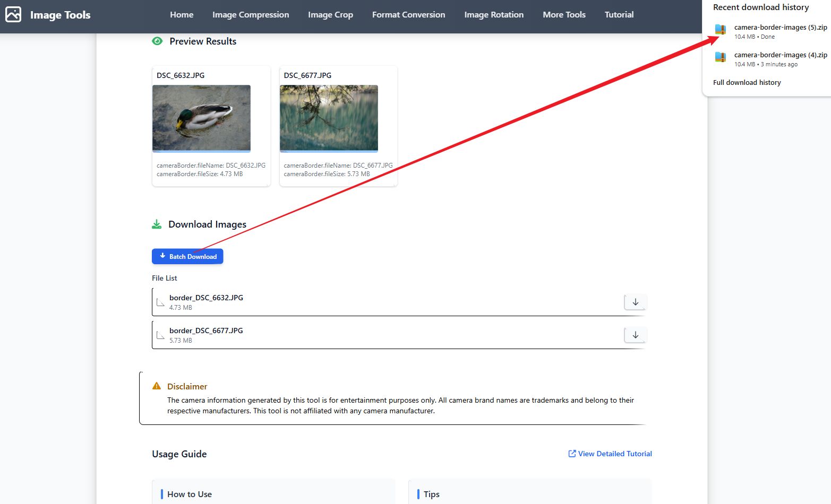Click the camera-border-images (5).zip file icon

coord(721,30)
